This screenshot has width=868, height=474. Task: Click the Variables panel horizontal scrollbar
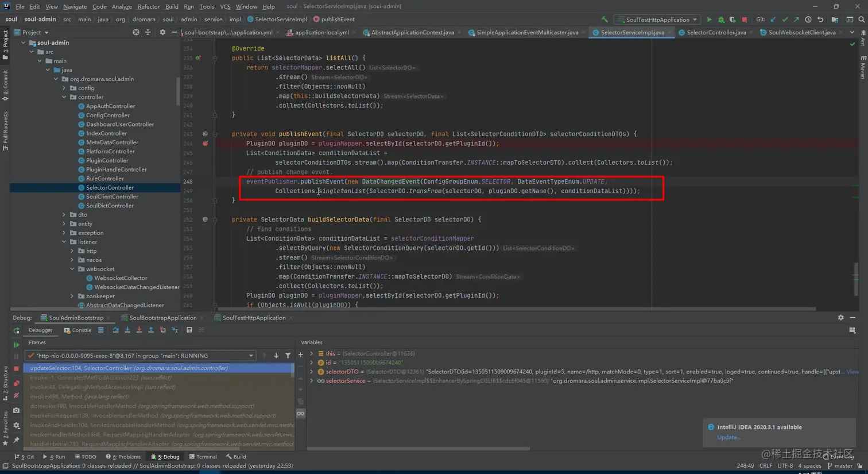click(x=418, y=449)
